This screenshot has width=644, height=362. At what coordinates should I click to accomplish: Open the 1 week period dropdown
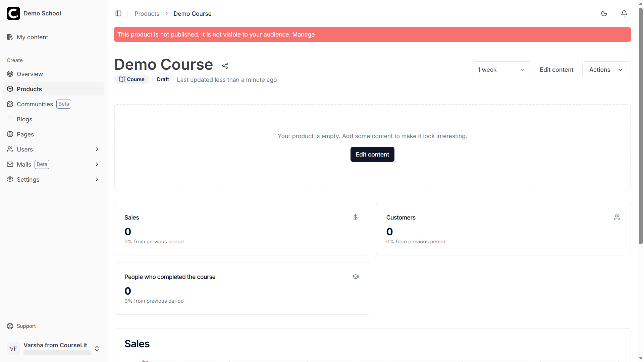coord(501,70)
